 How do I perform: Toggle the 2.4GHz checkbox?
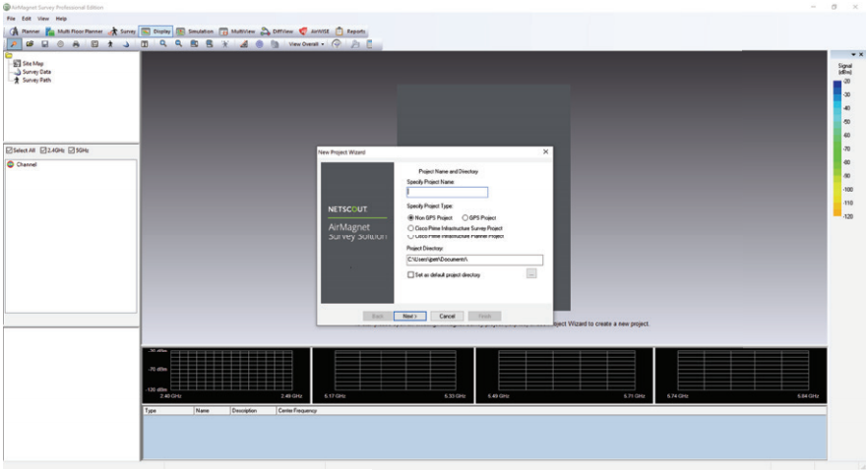(x=52, y=150)
